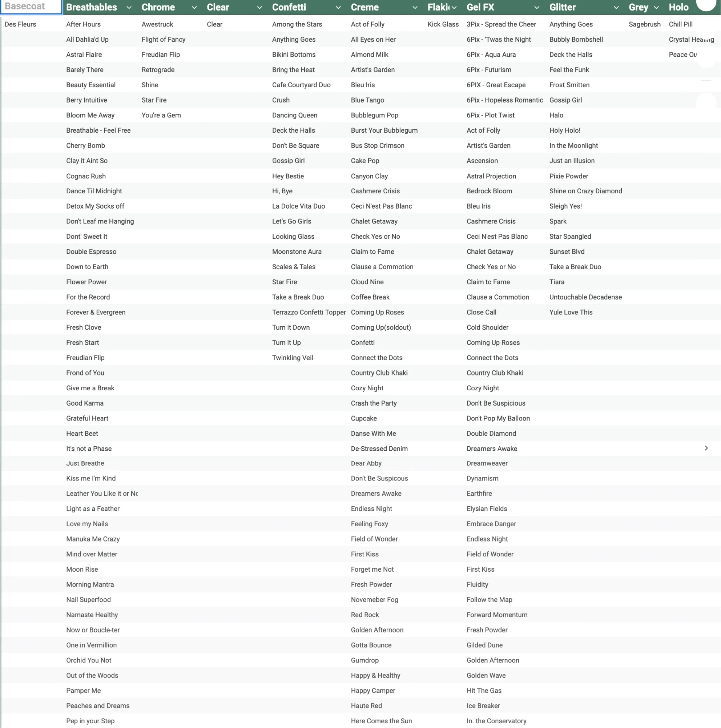Click the Clear column filter arrow
This screenshot has width=721, height=728.
pyautogui.click(x=259, y=8)
